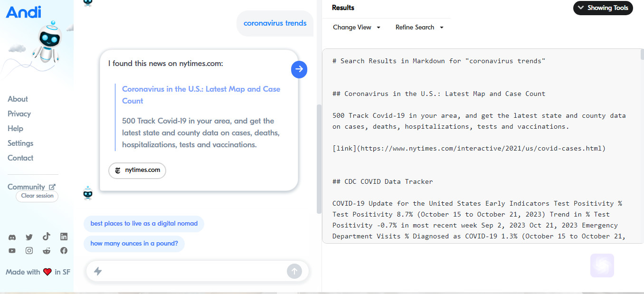Image resolution: width=644 pixels, height=294 pixels.
Task: Visit Andi's Twitter profile icon
Action: [29, 237]
